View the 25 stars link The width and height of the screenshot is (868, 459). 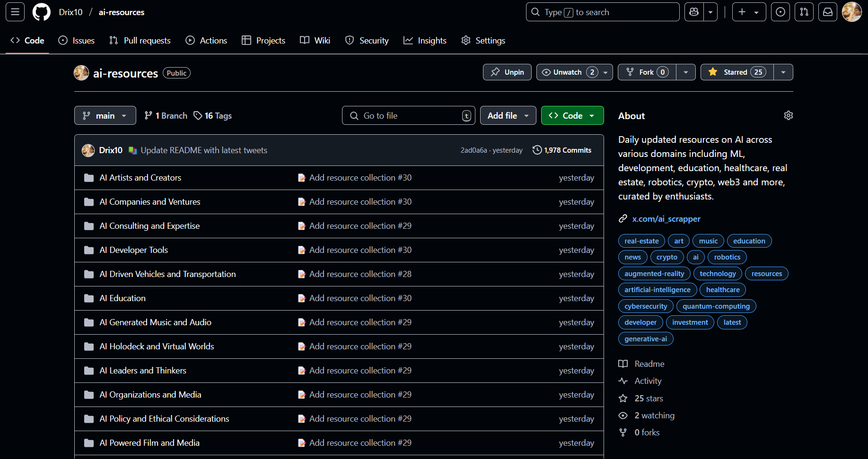tap(641, 398)
